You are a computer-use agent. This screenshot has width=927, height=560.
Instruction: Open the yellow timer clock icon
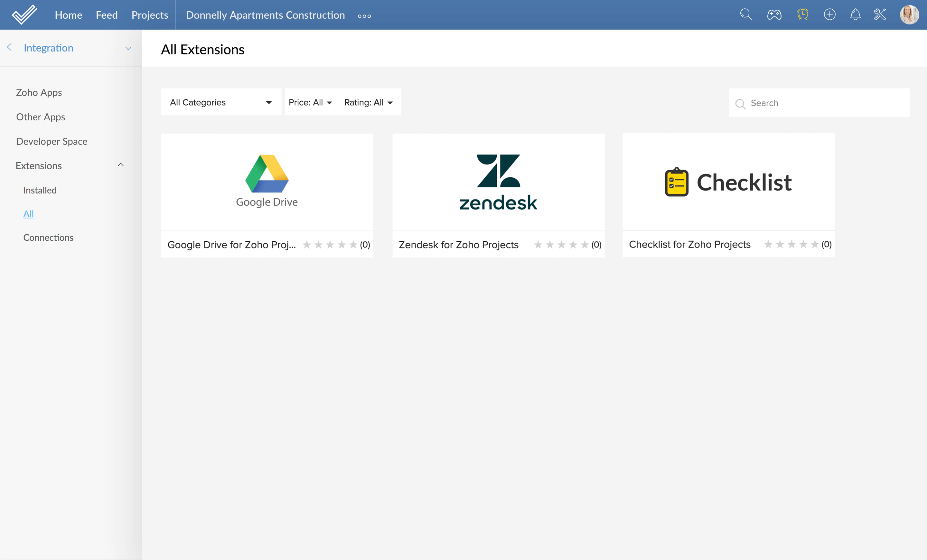802,15
